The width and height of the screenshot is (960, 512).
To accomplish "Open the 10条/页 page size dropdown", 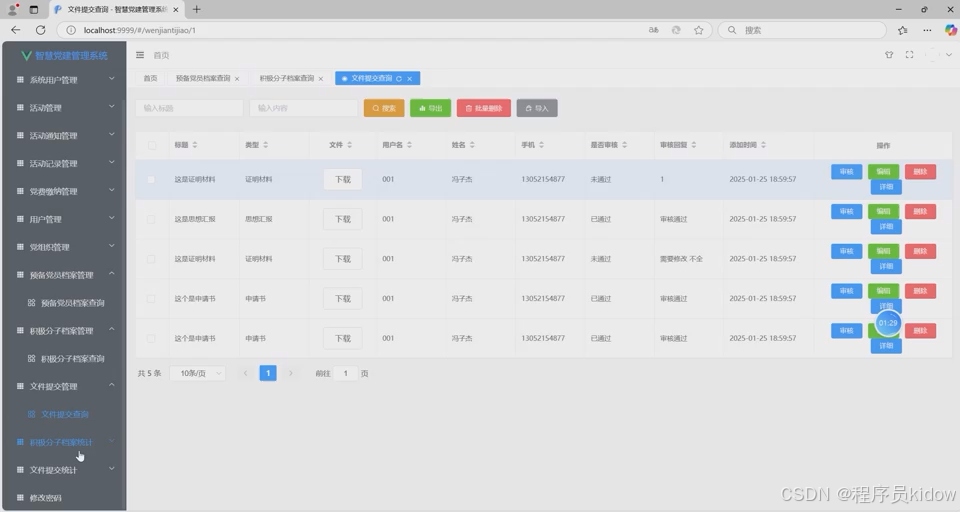I will pyautogui.click(x=198, y=373).
